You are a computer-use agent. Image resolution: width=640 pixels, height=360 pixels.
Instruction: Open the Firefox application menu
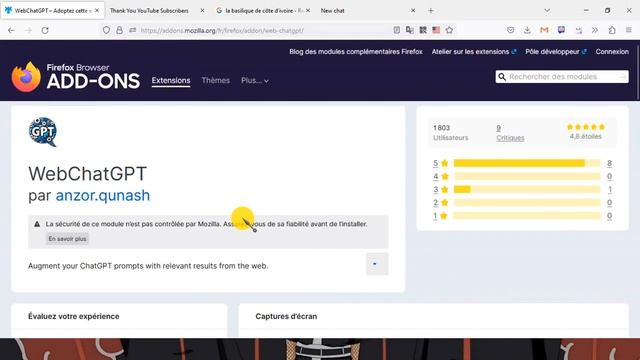tap(629, 30)
